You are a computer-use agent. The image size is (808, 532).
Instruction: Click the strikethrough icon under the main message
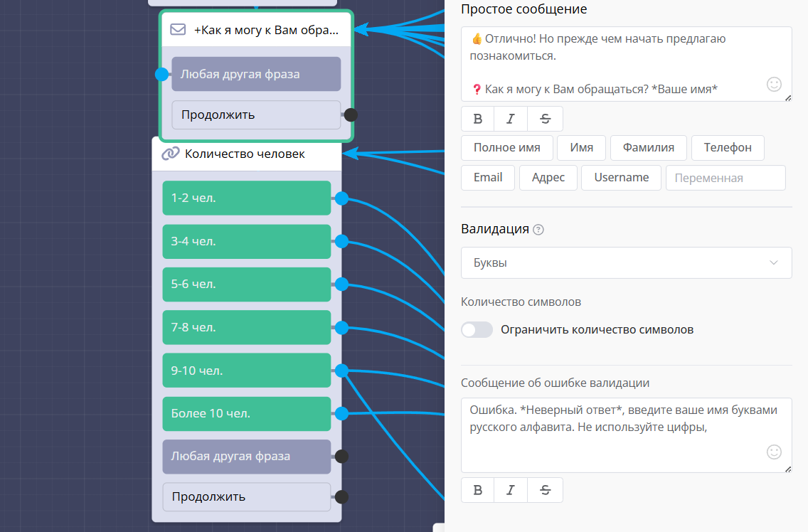[545, 119]
